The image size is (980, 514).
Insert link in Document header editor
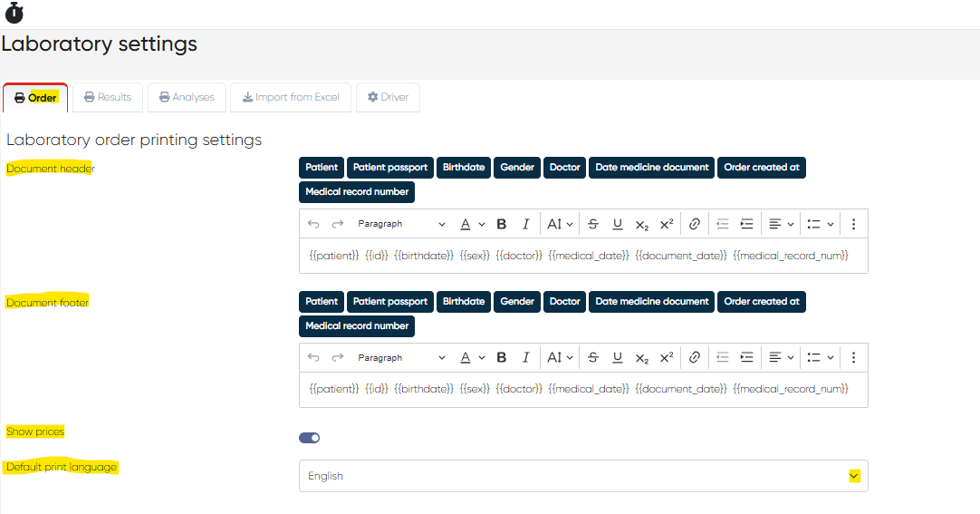click(695, 224)
